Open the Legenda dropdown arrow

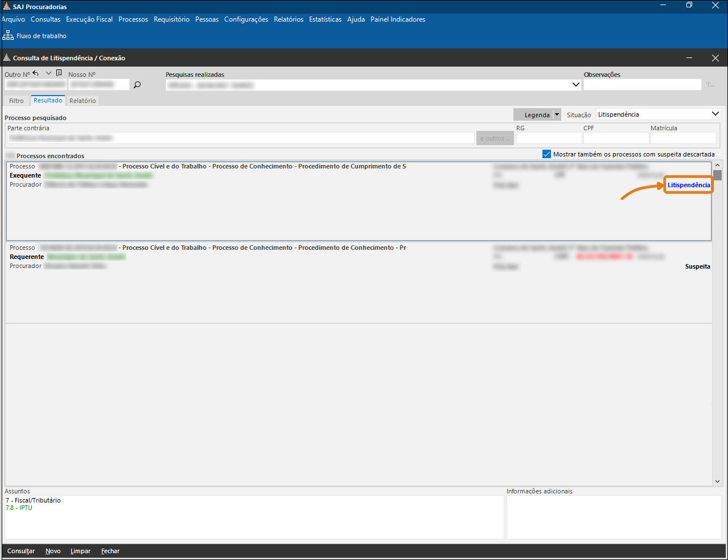point(557,115)
